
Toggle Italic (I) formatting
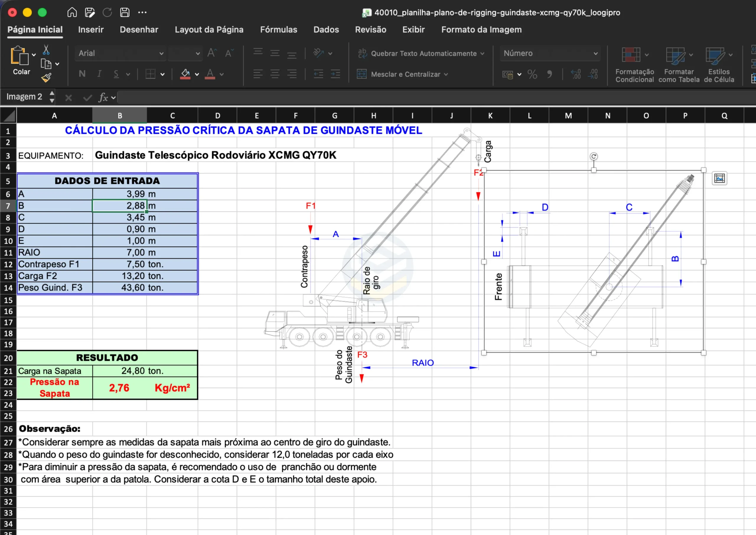click(99, 74)
